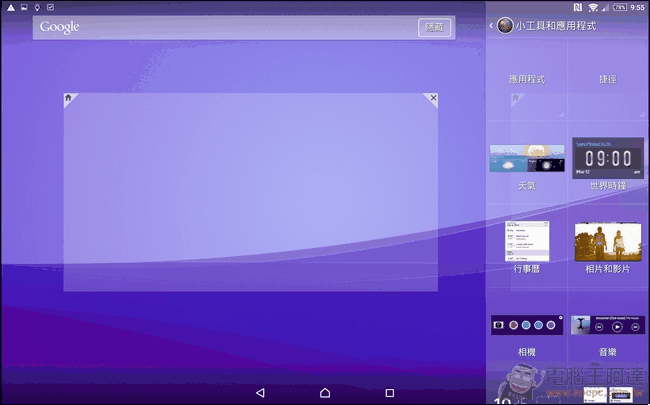This screenshot has width=650, height=405.
Task: Tap the 世界時鐘 label text
Action: click(608, 186)
